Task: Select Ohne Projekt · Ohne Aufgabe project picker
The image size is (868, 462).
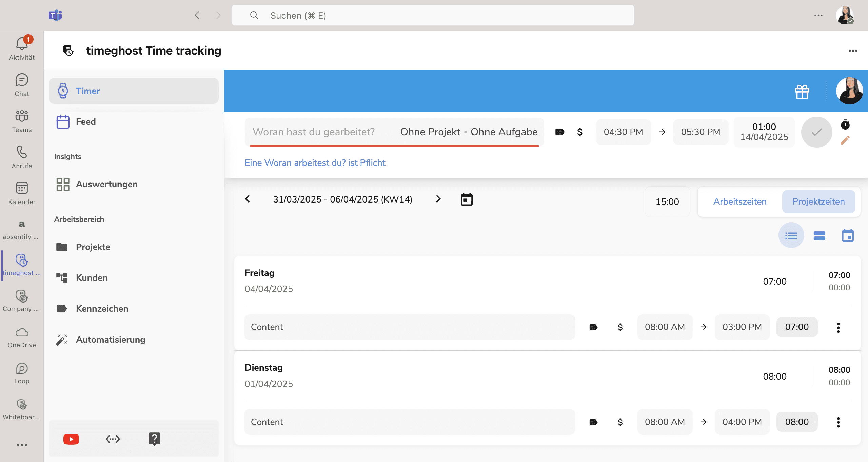Action: pyautogui.click(x=469, y=132)
